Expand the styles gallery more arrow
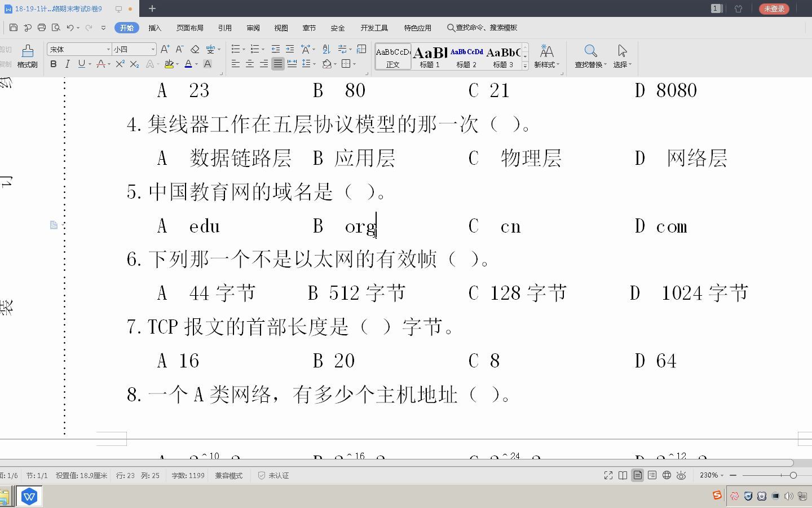The height and width of the screenshot is (508, 812). point(525,66)
